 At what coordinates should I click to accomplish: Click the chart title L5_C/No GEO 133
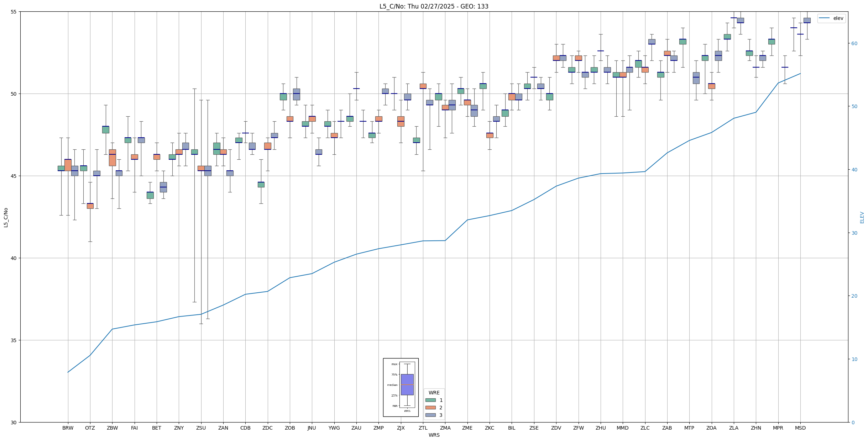pyautogui.click(x=434, y=6)
